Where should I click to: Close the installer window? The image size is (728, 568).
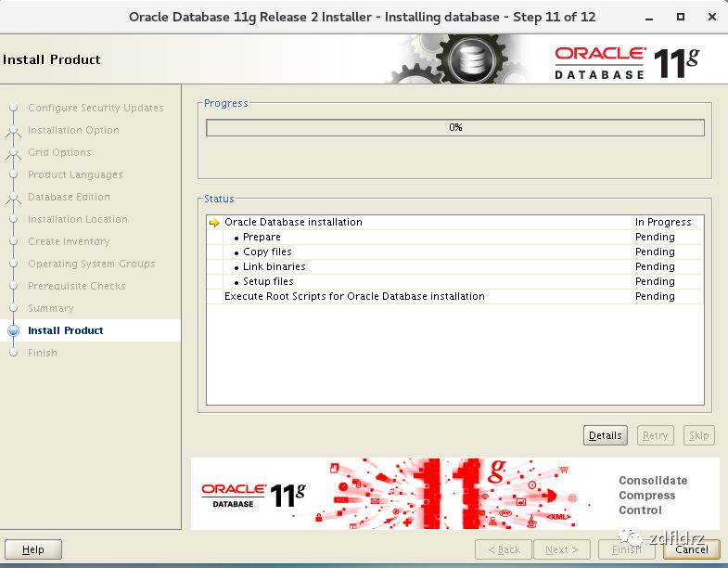[x=712, y=17]
